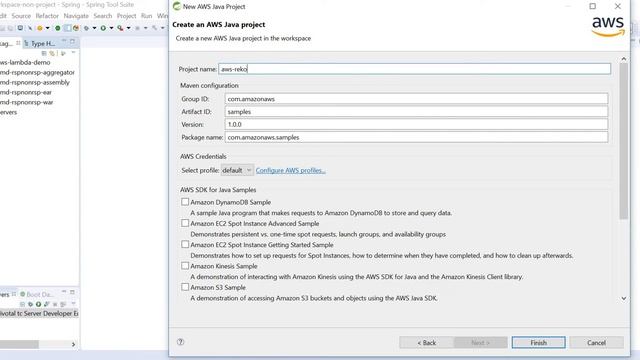Click the Package name field
The image size is (640, 360).
tap(416, 137)
